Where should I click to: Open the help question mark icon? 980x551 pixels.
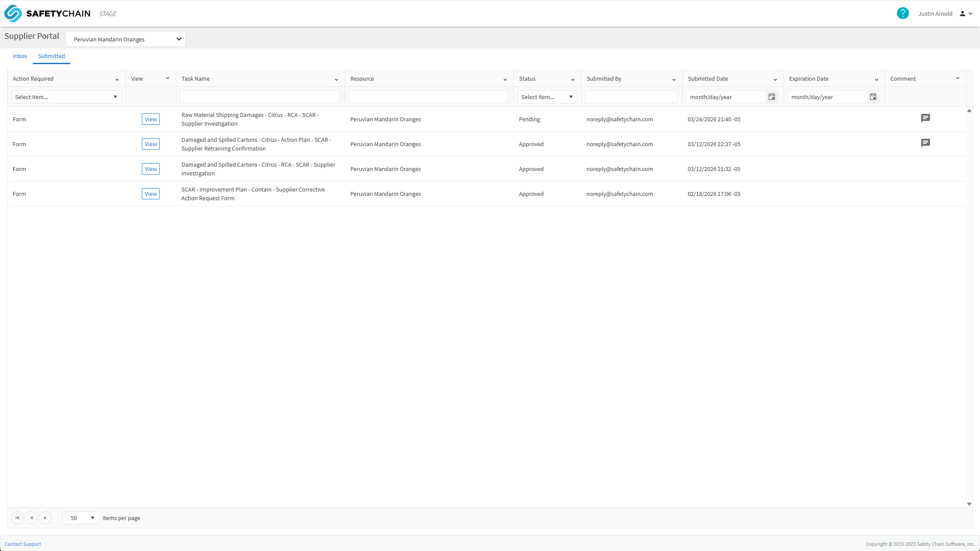tap(902, 14)
